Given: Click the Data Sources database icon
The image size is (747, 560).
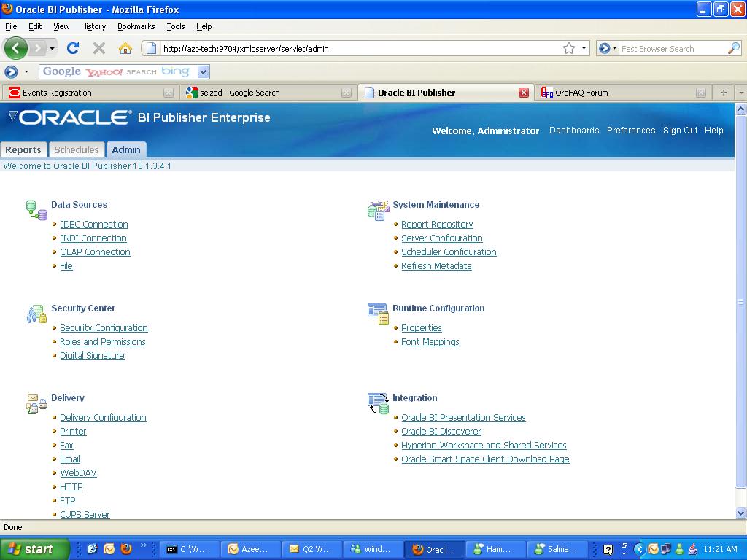Looking at the screenshot, I should (x=36, y=210).
